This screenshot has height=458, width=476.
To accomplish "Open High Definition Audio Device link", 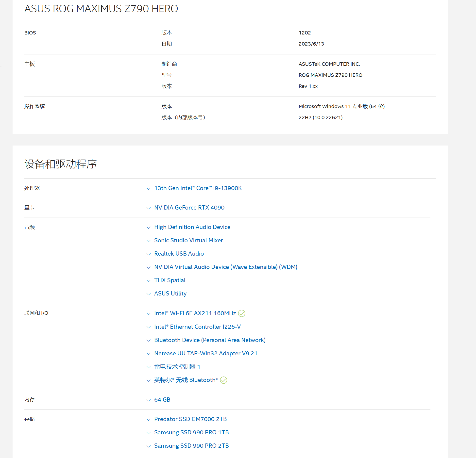I will pos(192,227).
